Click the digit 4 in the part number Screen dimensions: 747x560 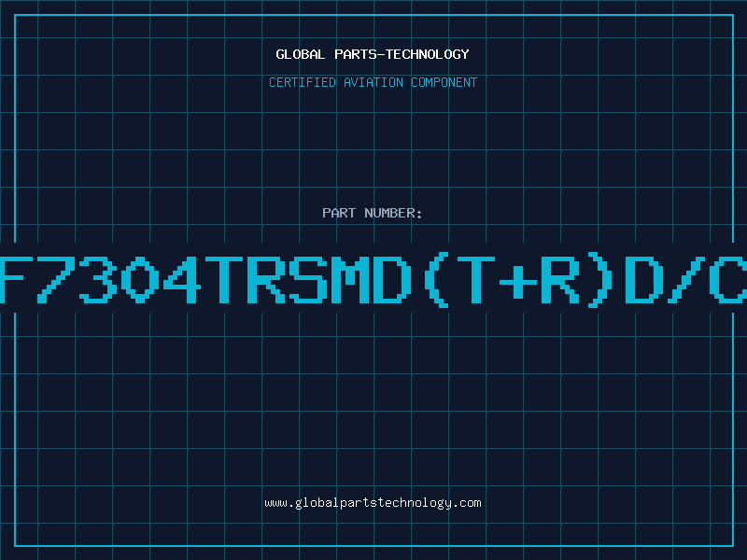(x=181, y=279)
